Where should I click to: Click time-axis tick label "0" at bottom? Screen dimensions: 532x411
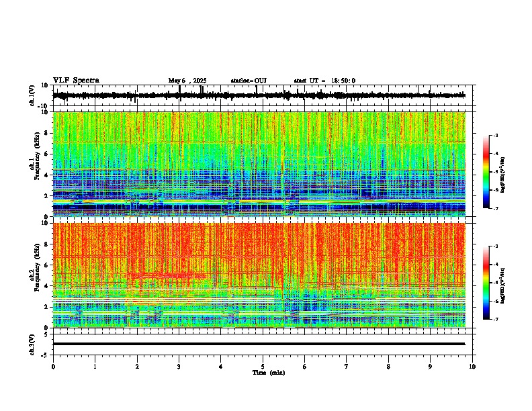coord(53,367)
